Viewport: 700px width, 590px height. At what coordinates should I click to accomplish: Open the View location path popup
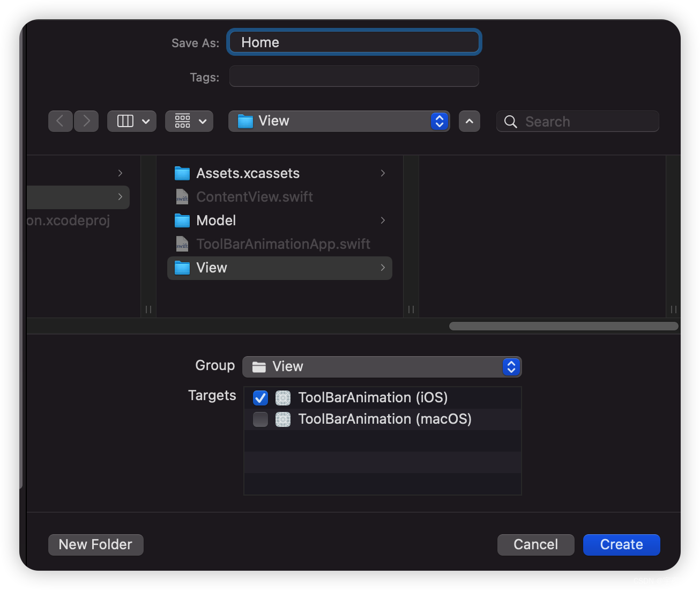coord(339,121)
